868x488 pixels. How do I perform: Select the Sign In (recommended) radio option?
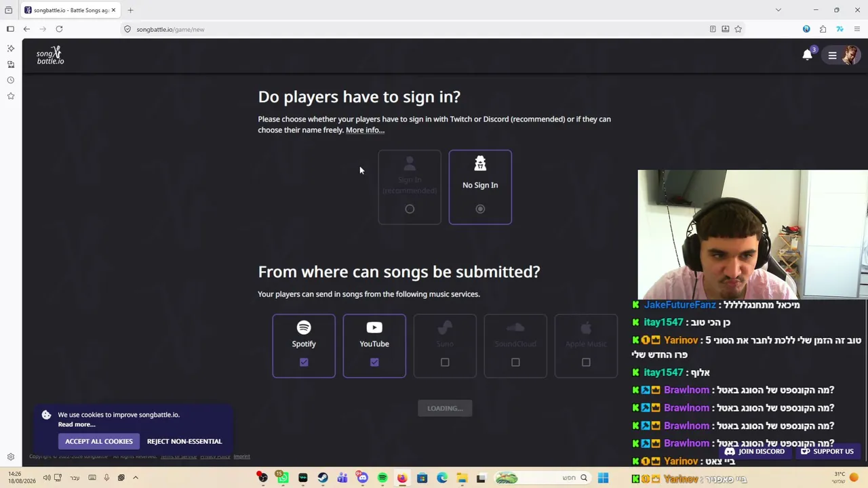click(410, 209)
